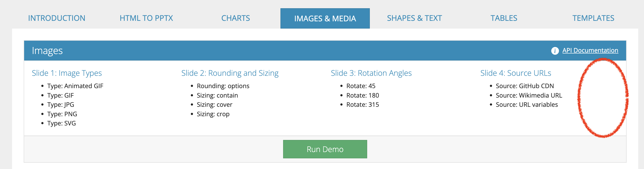Select the Images & Media tab
This screenshot has height=169, width=644.
(325, 18)
